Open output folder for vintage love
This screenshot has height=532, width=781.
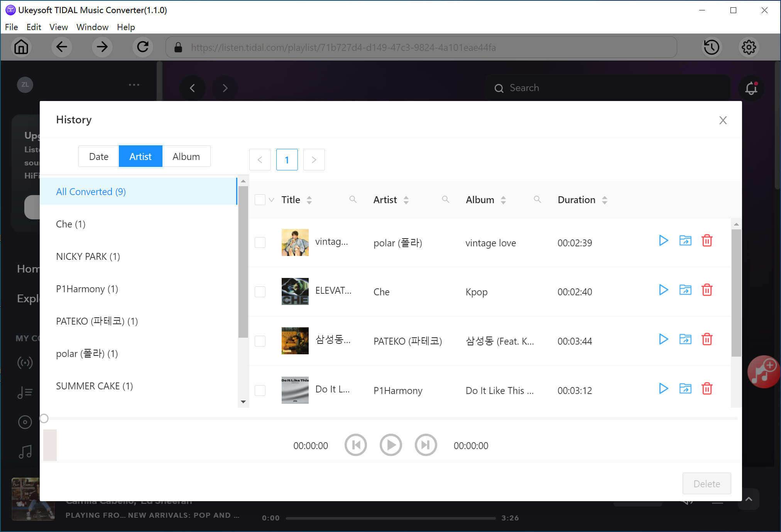coord(685,241)
